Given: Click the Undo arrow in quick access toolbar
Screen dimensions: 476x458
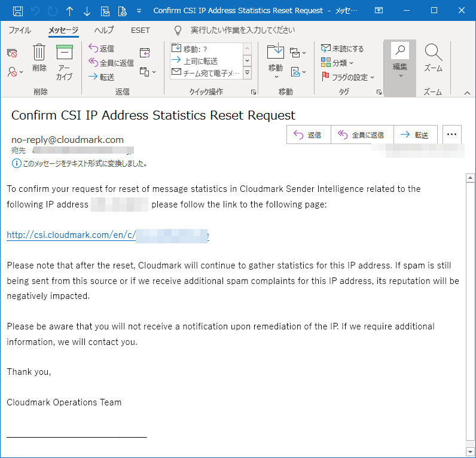Looking at the screenshot, I should pyautogui.click(x=35, y=11).
